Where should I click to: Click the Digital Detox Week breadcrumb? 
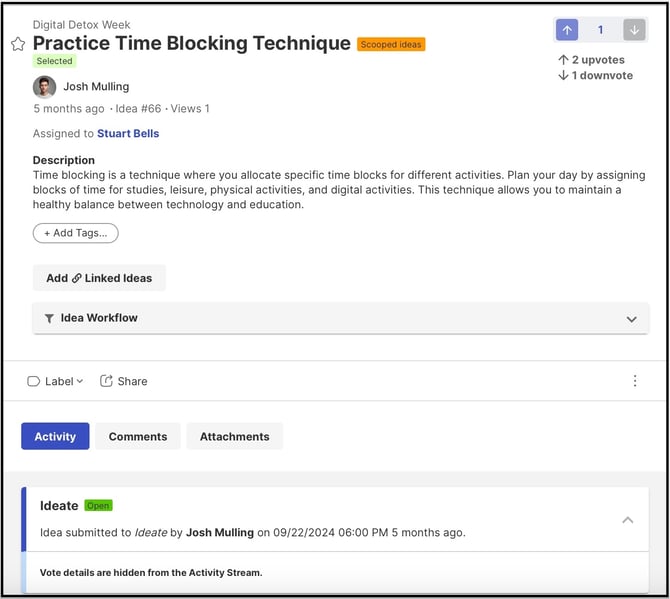(82, 25)
